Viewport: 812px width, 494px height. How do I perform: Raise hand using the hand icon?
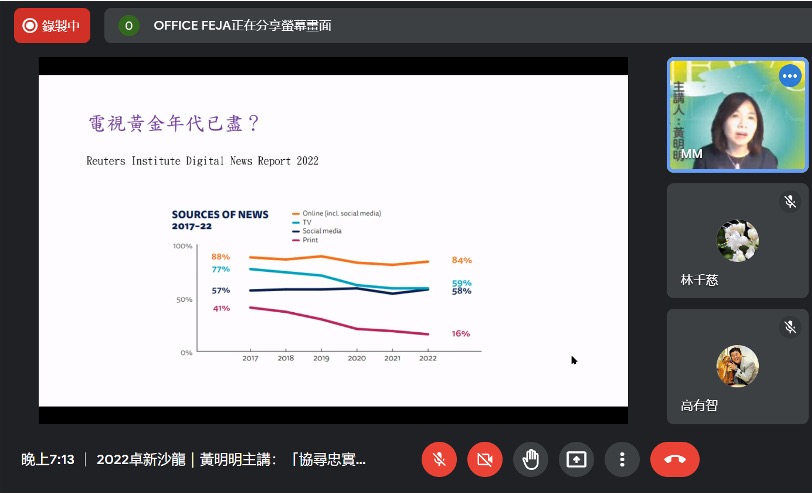pyautogui.click(x=530, y=459)
